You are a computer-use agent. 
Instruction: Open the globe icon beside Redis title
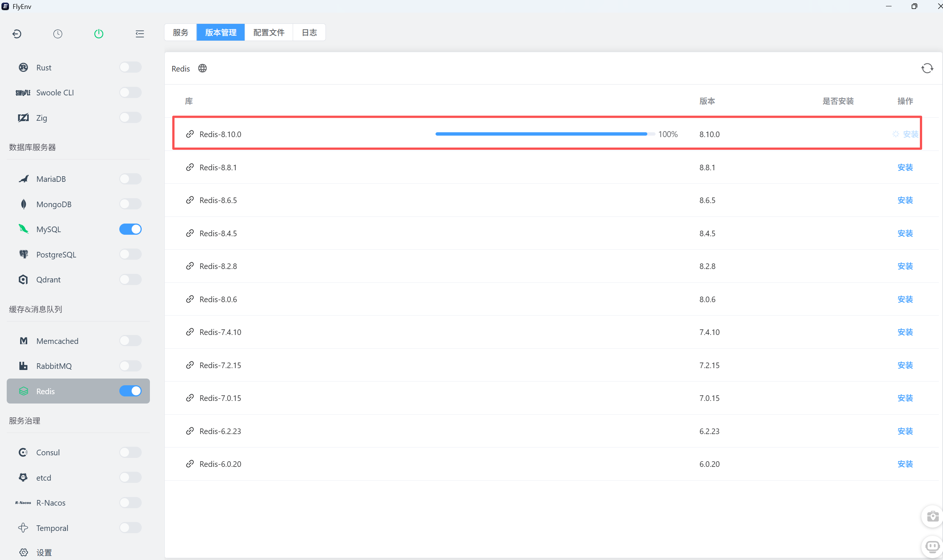click(202, 68)
